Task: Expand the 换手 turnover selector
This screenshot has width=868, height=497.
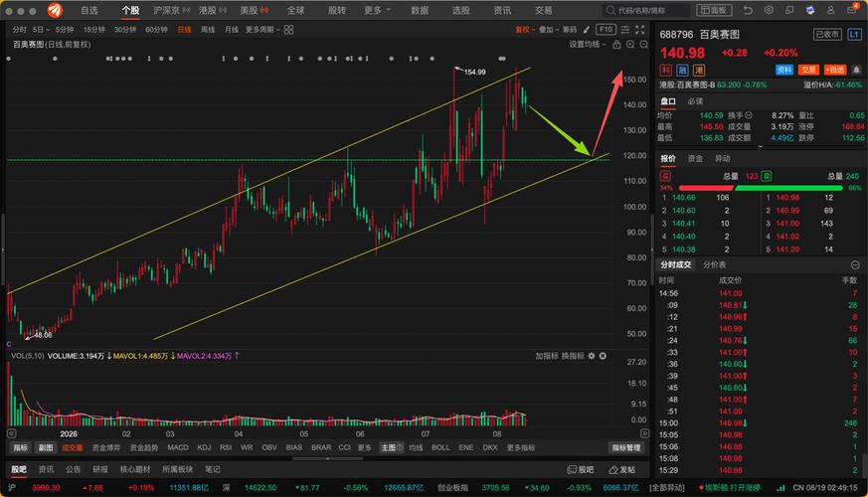Action: (740, 115)
